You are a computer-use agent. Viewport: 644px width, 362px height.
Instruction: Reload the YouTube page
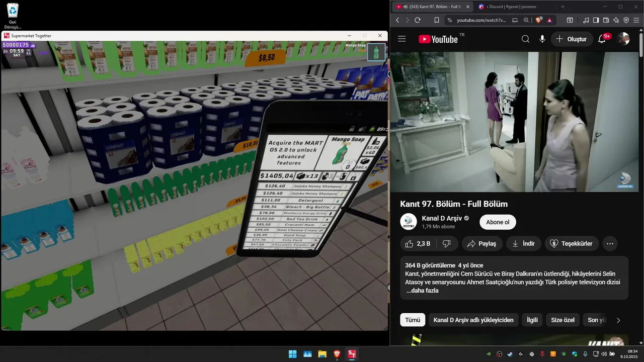click(x=417, y=20)
